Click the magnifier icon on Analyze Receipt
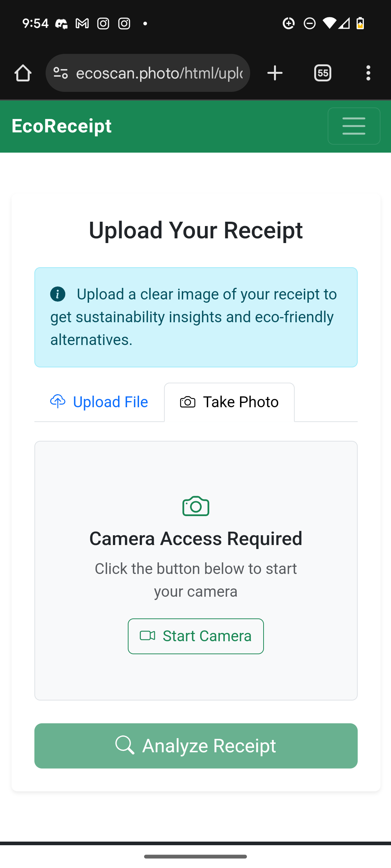The height and width of the screenshot is (868, 391). click(x=125, y=745)
